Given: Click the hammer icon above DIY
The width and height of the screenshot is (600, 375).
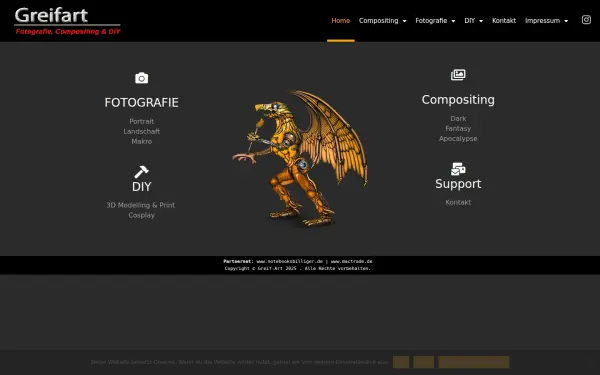Looking at the screenshot, I should click(x=142, y=172).
